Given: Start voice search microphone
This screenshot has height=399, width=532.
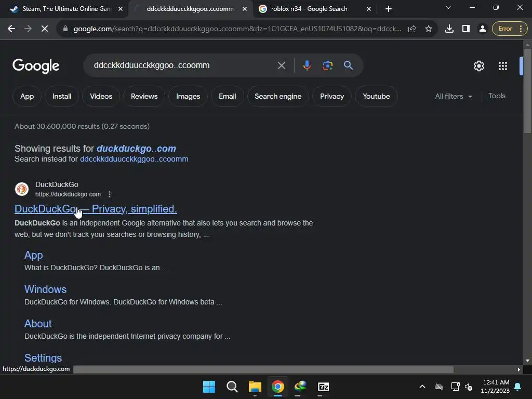Looking at the screenshot, I should 307,65.
